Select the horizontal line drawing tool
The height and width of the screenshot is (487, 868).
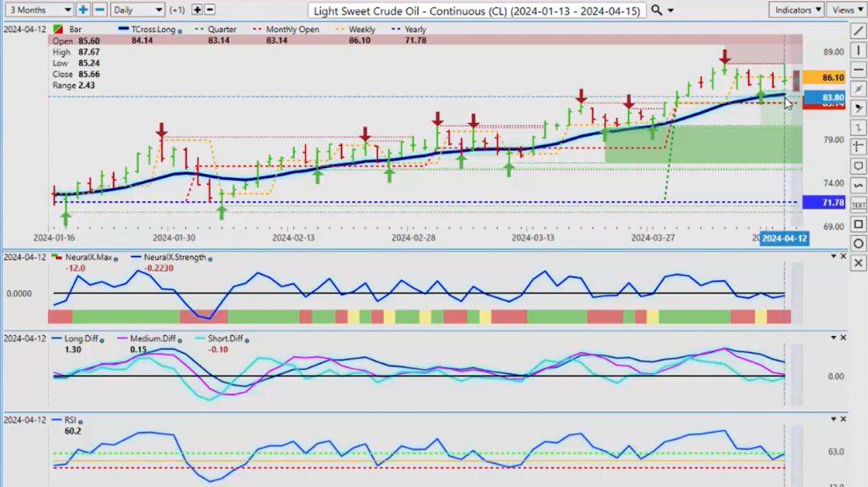click(858, 70)
